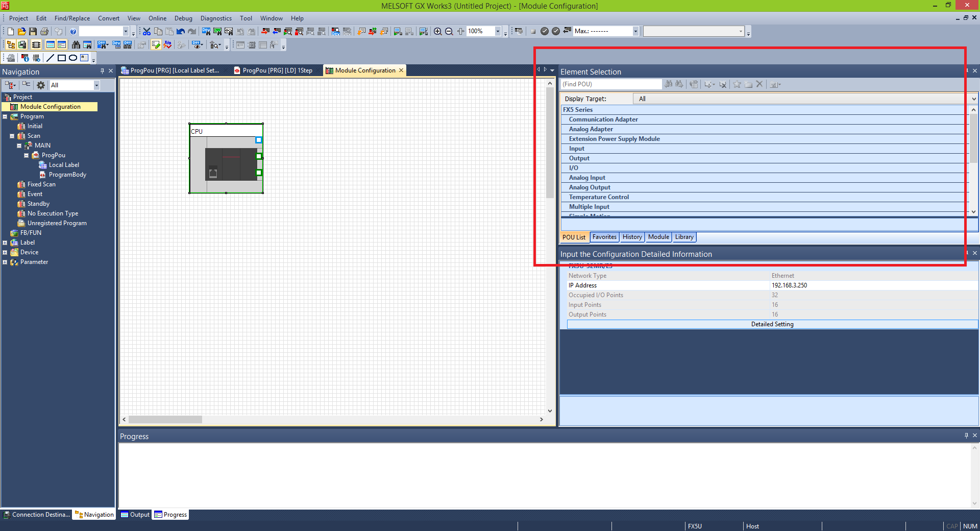Close the Module Configuration tab
980x531 pixels.
coord(401,70)
